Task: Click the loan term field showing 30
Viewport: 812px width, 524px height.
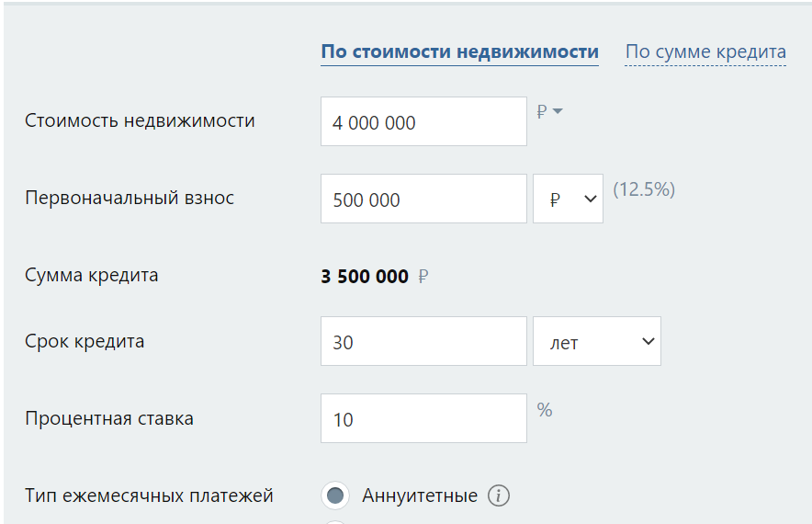Action: [423, 342]
